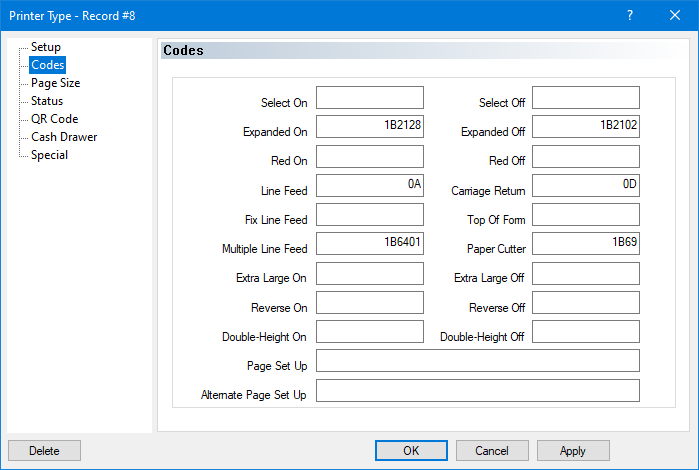The image size is (699, 470).
Task: Select Page Size in the sidebar
Action: tap(55, 83)
